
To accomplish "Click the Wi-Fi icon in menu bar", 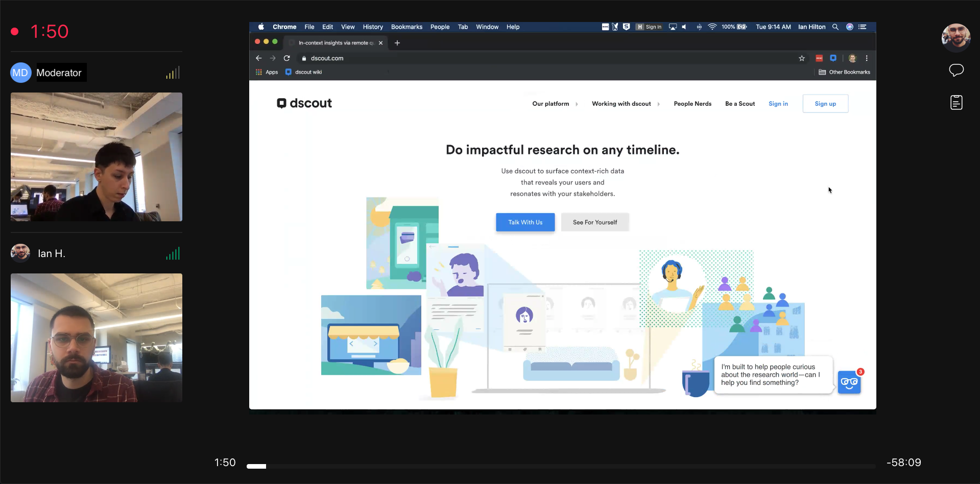I will coord(712,27).
